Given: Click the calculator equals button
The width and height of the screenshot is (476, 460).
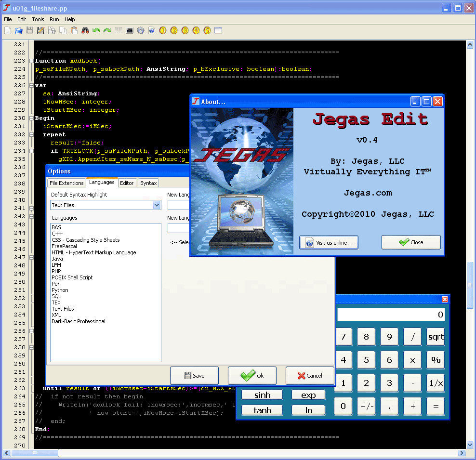Looking at the screenshot, I should point(436,406).
